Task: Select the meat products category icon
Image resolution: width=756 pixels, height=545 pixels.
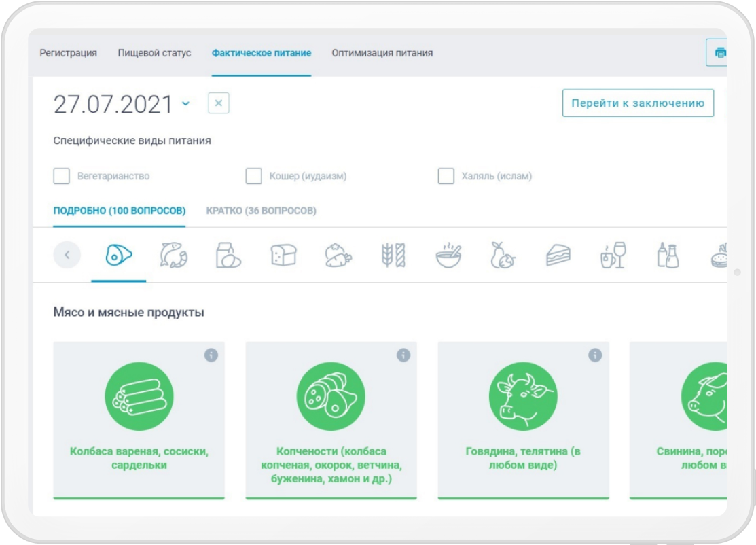Action: click(x=118, y=255)
